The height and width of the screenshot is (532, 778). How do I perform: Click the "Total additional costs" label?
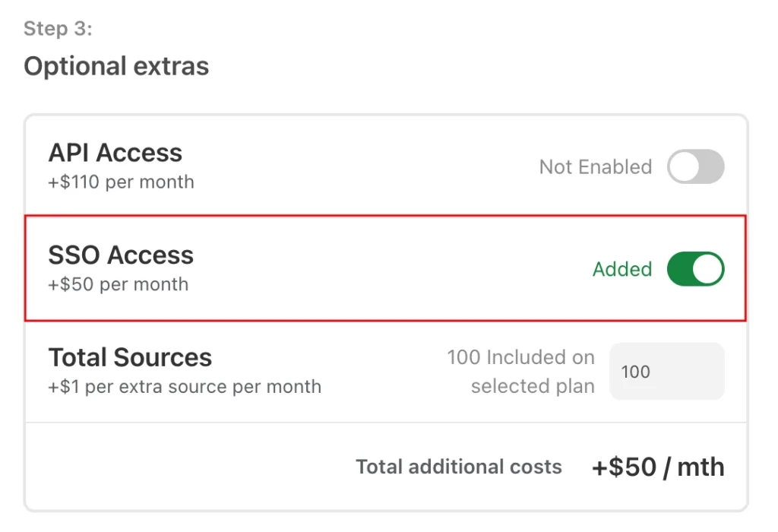click(459, 467)
